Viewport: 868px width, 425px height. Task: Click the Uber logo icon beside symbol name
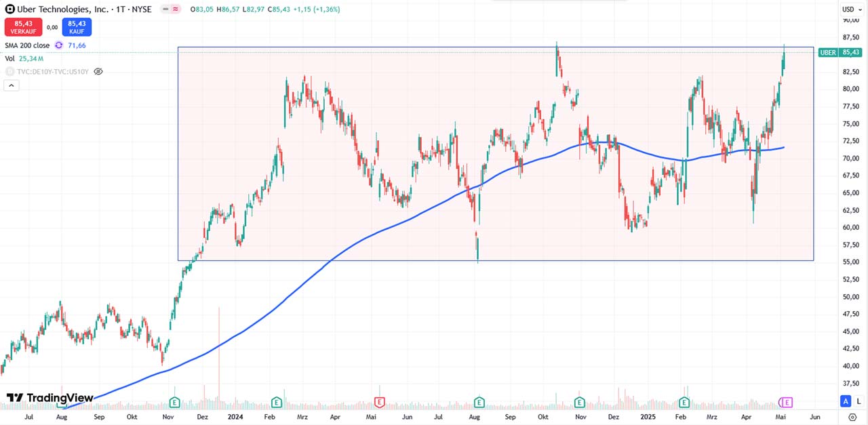coord(9,9)
